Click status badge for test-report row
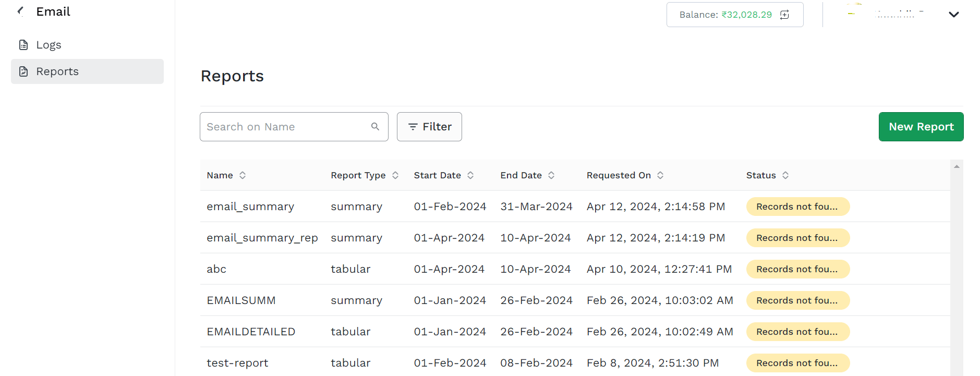Viewport: 980px width, 376px height. click(798, 363)
